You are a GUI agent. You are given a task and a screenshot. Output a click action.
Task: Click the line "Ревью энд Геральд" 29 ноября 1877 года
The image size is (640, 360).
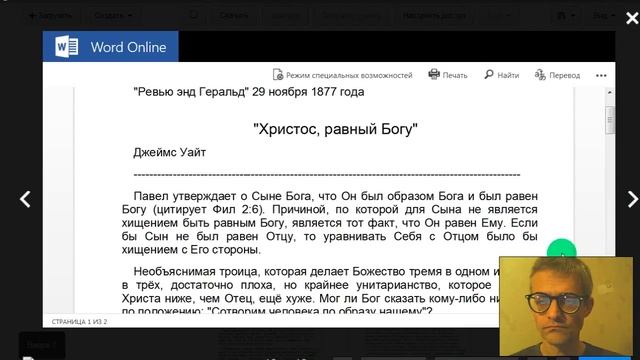(249, 92)
